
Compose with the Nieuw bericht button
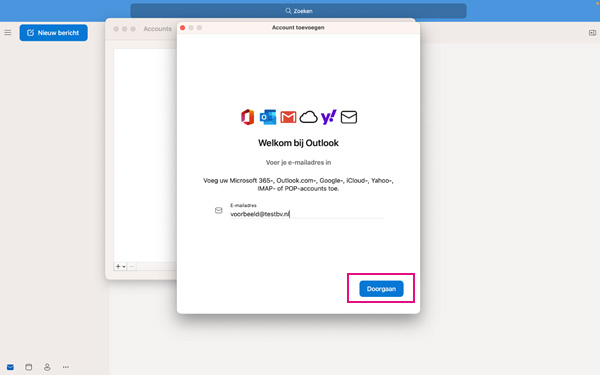[54, 33]
